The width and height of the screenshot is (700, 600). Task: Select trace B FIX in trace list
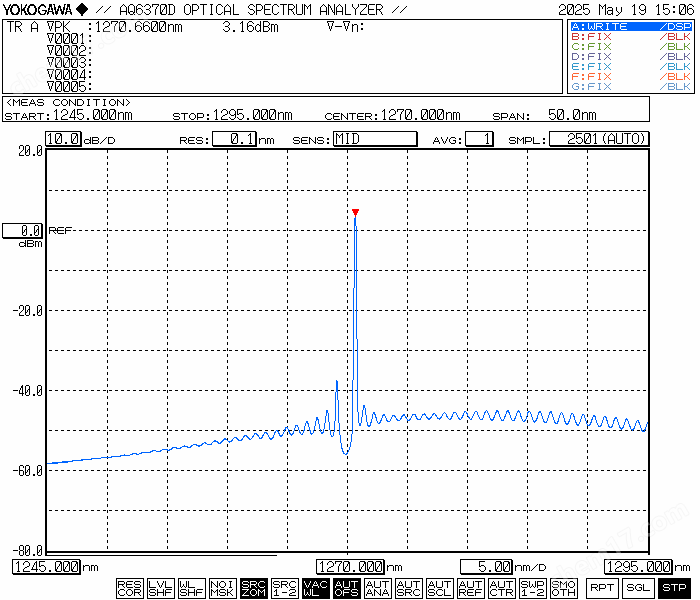coord(630,36)
